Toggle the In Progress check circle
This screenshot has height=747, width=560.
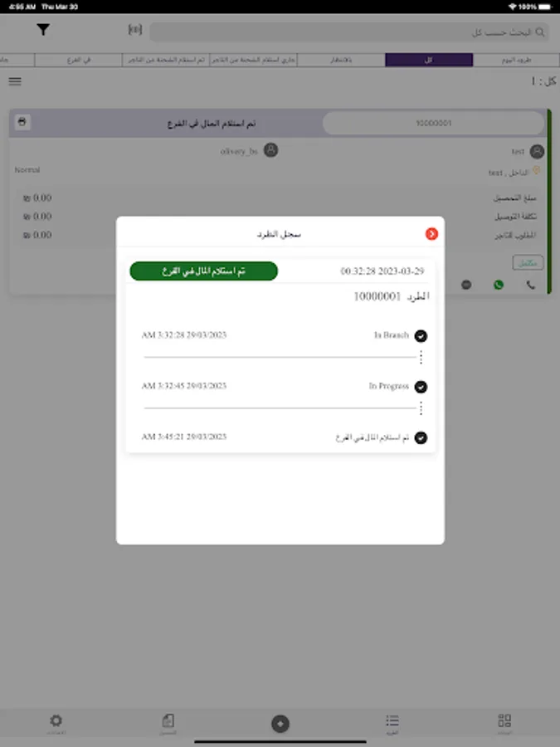coord(421,387)
